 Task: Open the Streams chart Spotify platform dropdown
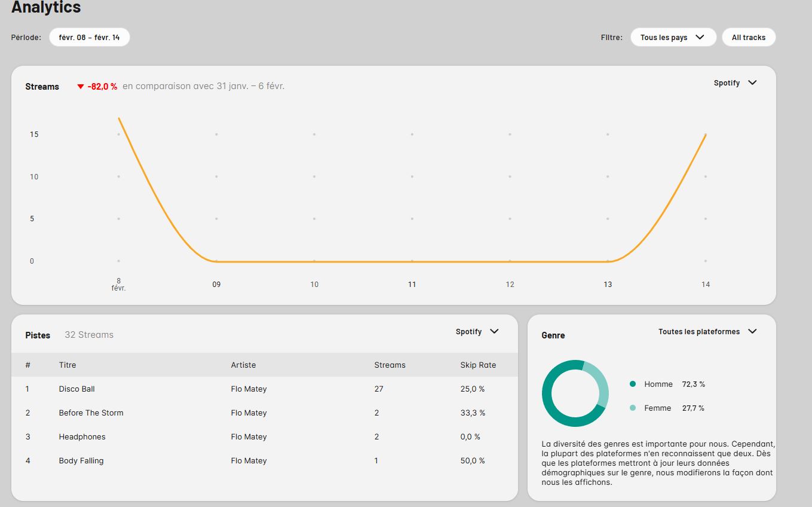point(735,83)
